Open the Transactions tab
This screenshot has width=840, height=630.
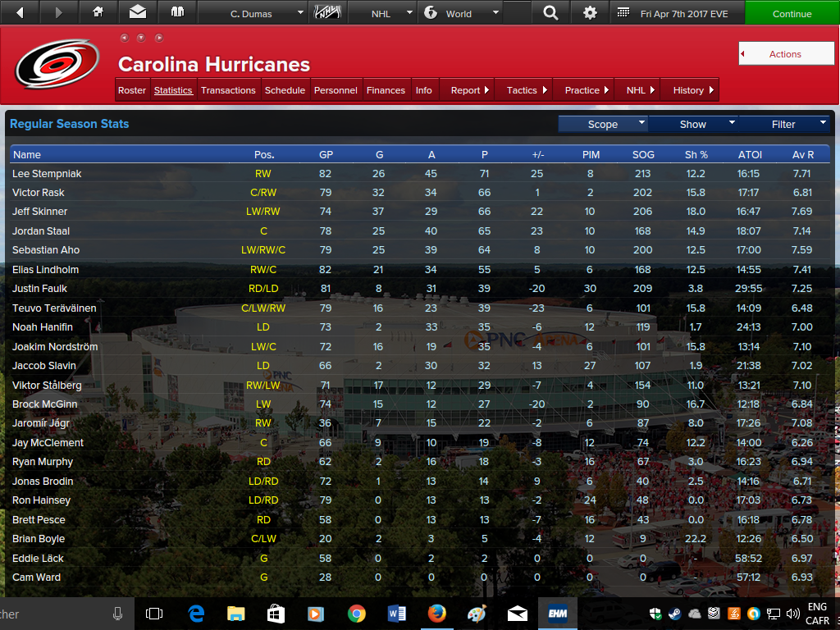point(228,90)
